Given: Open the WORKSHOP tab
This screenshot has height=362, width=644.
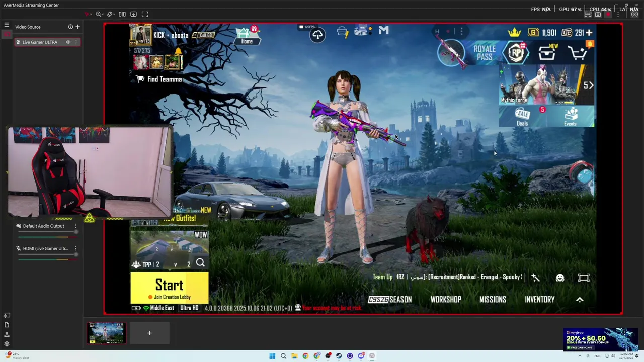Looking at the screenshot, I should click(446, 300).
